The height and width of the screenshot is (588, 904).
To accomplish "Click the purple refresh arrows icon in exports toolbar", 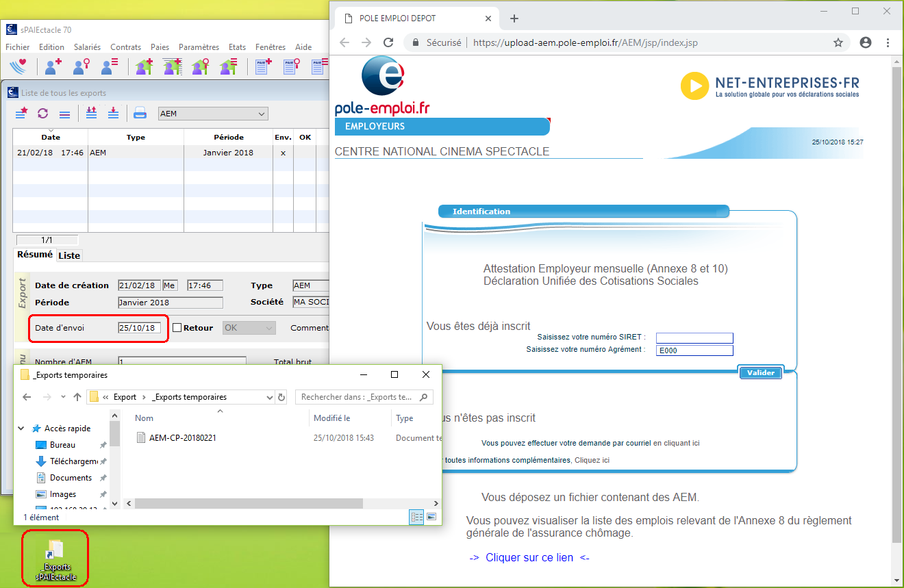I will [43, 114].
